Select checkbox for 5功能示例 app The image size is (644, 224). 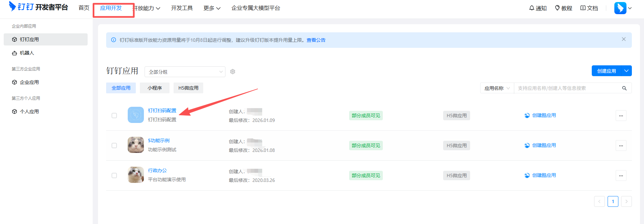114,146
